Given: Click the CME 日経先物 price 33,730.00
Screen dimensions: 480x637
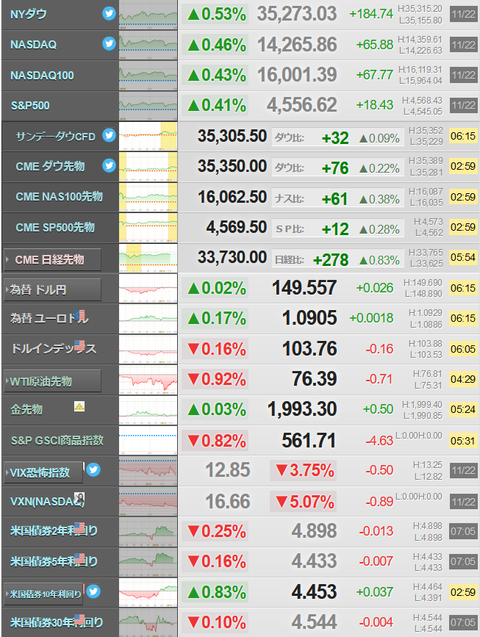Looking at the screenshot, I should point(232,257).
